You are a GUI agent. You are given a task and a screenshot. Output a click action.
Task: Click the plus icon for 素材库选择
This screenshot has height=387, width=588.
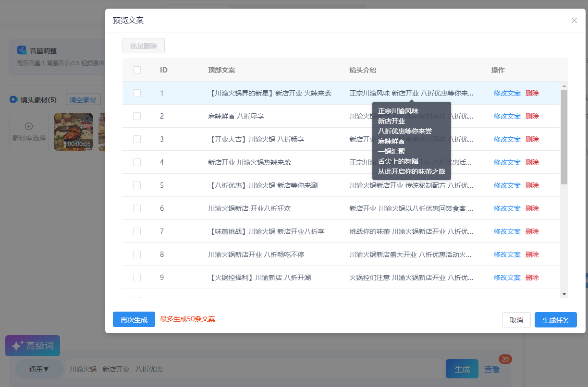point(29,126)
